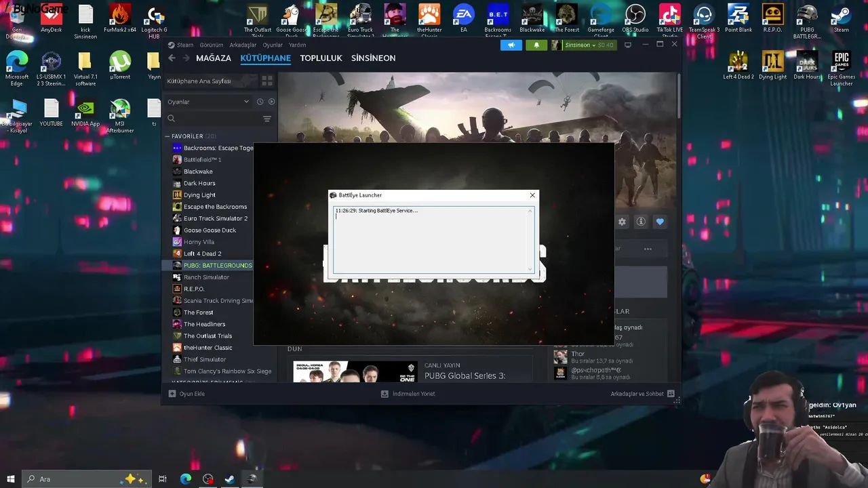Click Oyun Ekle button

click(x=187, y=394)
